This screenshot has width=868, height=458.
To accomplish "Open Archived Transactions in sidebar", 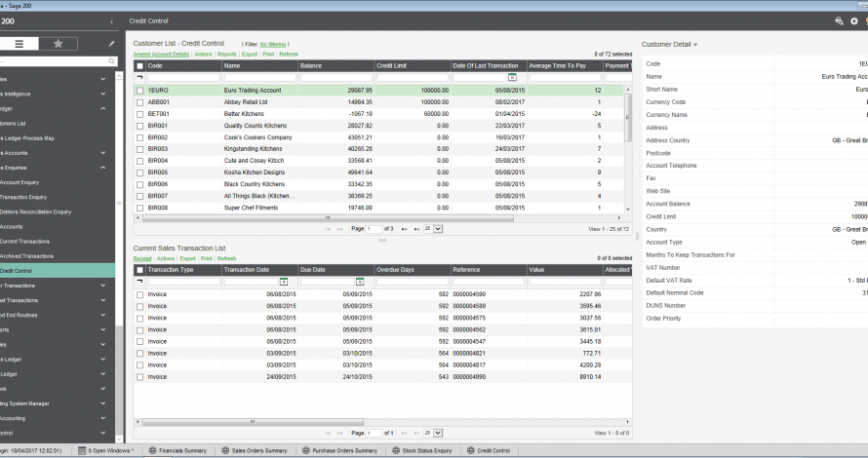I will pyautogui.click(x=26, y=256).
